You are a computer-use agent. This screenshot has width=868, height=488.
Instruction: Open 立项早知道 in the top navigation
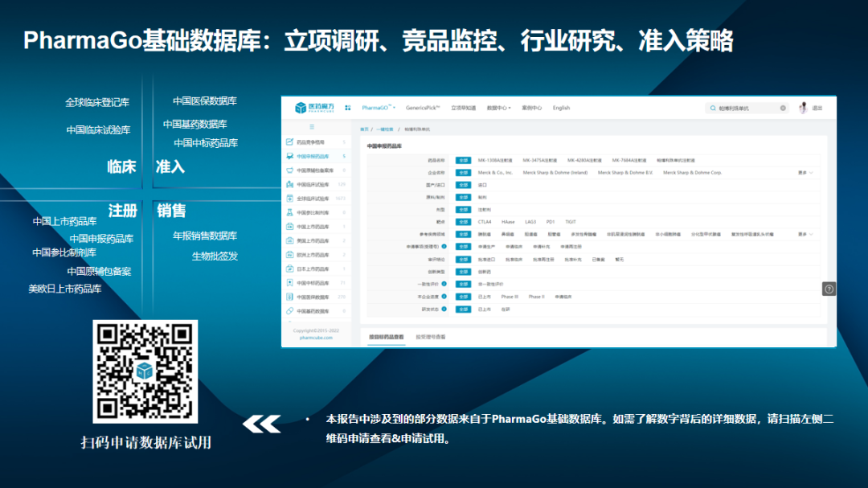pos(464,108)
